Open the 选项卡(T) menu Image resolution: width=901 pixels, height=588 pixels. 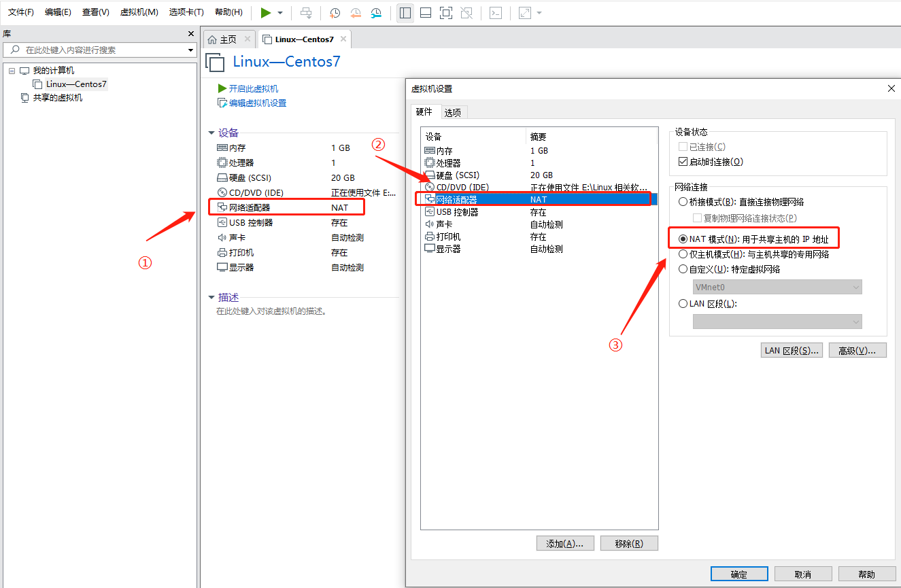click(187, 12)
